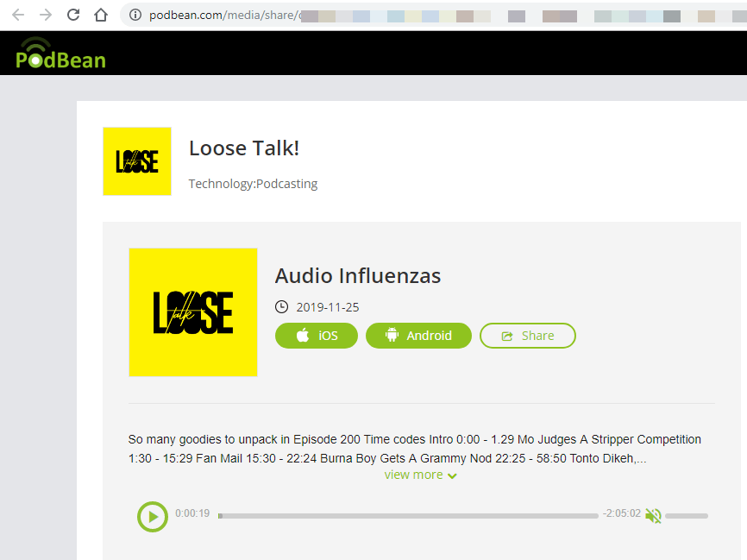The width and height of the screenshot is (747, 560).
Task: Open episode in iOS app
Action: coord(317,336)
